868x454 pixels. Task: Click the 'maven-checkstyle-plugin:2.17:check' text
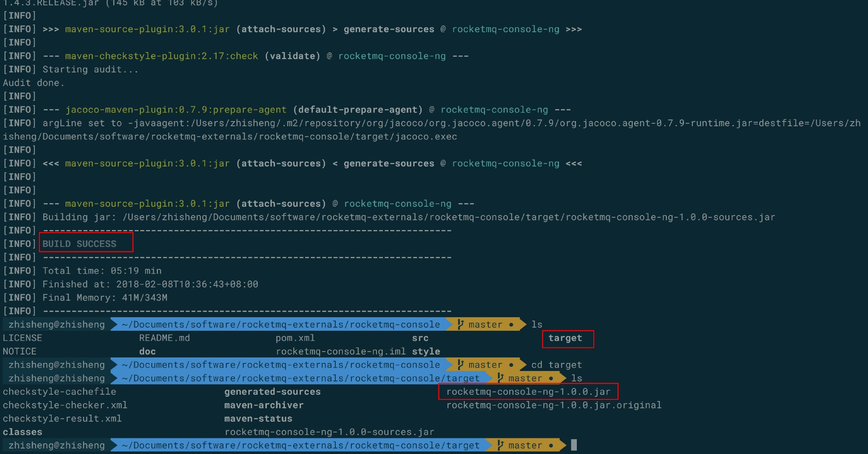click(161, 56)
